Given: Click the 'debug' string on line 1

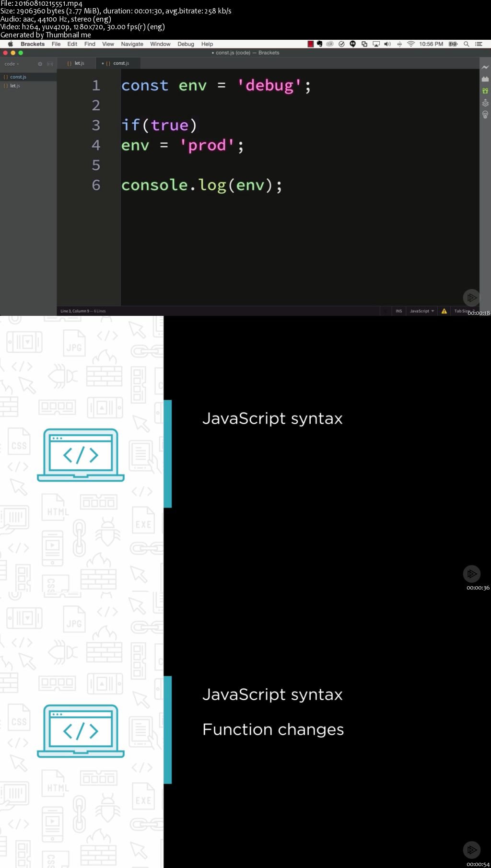Looking at the screenshot, I should (269, 86).
